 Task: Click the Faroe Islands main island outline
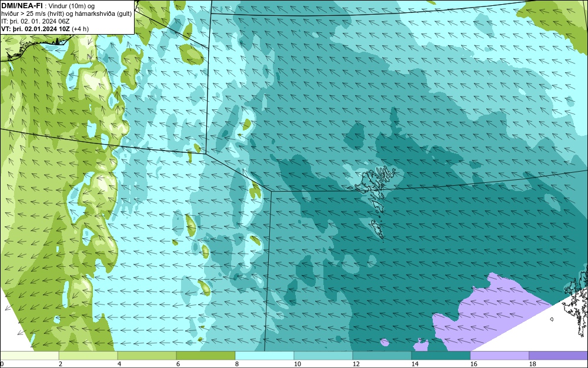point(369,183)
